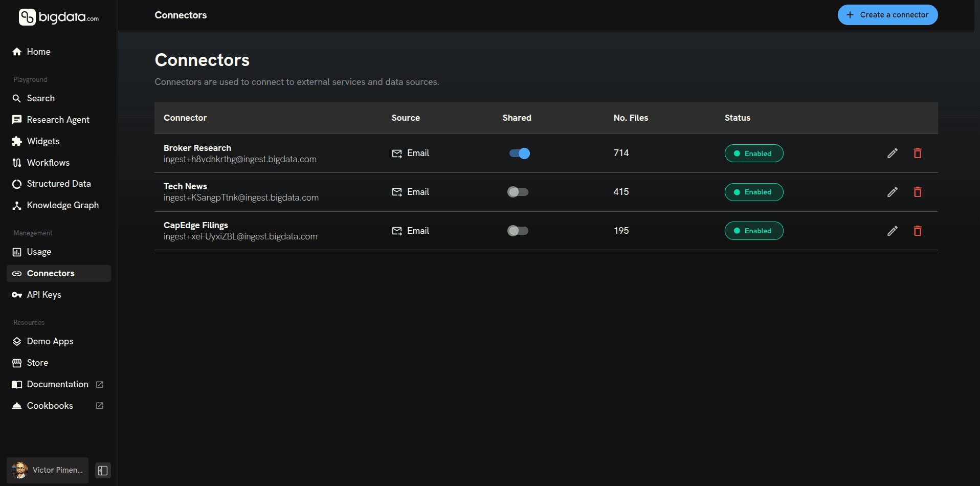Click the Store shop icon
The width and height of the screenshot is (980, 486).
pyautogui.click(x=17, y=363)
